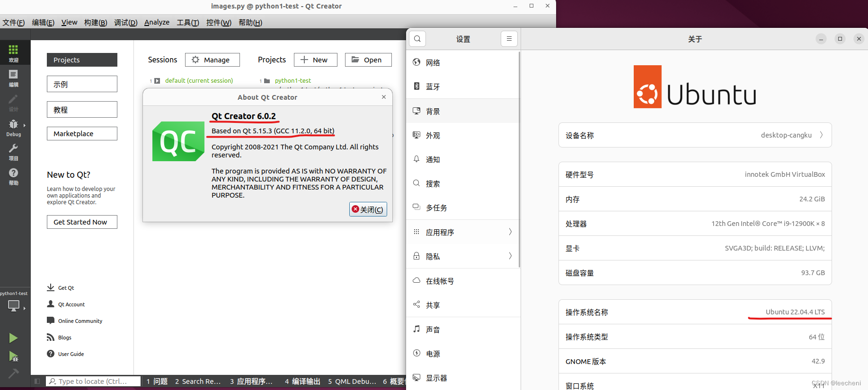Viewport: 868px width, 390px height.
Task: Select 外观 (Appearance) in Settings sidebar
Action: 463,135
